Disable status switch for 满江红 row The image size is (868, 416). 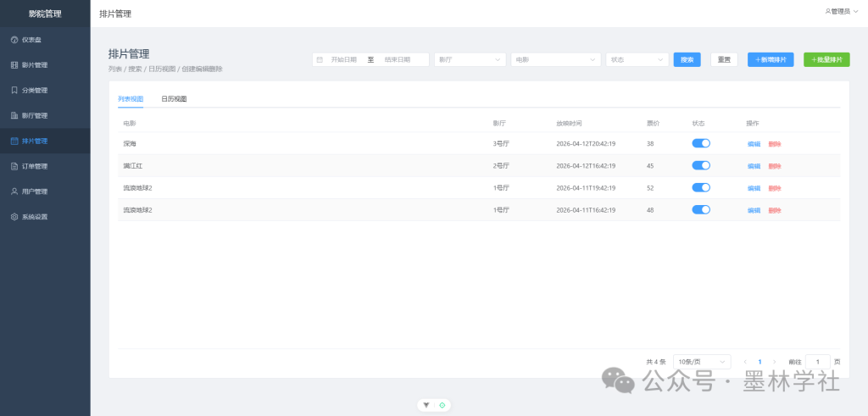701,166
